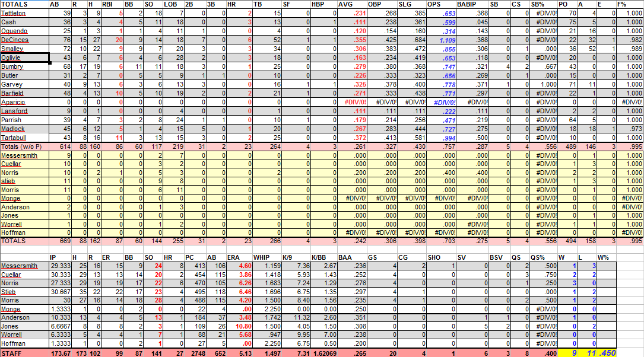Viewport: 644px width, 357px height.
Task: Click Aparicio's red #DIV/0! AVG cell
Action: pyautogui.click(x=353, y=102)
